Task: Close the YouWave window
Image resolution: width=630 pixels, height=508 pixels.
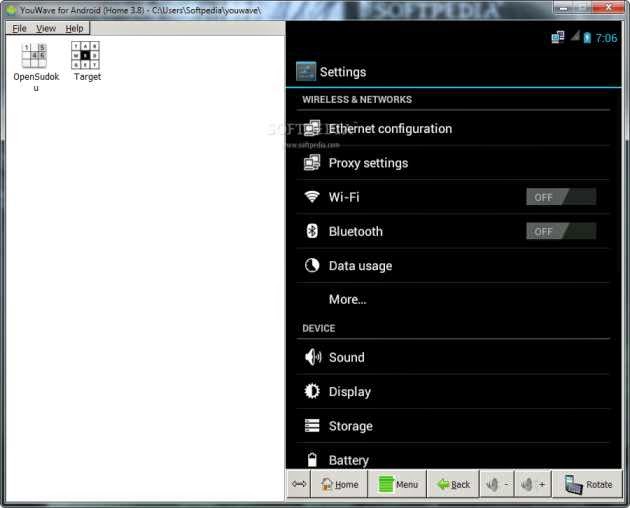Action: (609, 6)
